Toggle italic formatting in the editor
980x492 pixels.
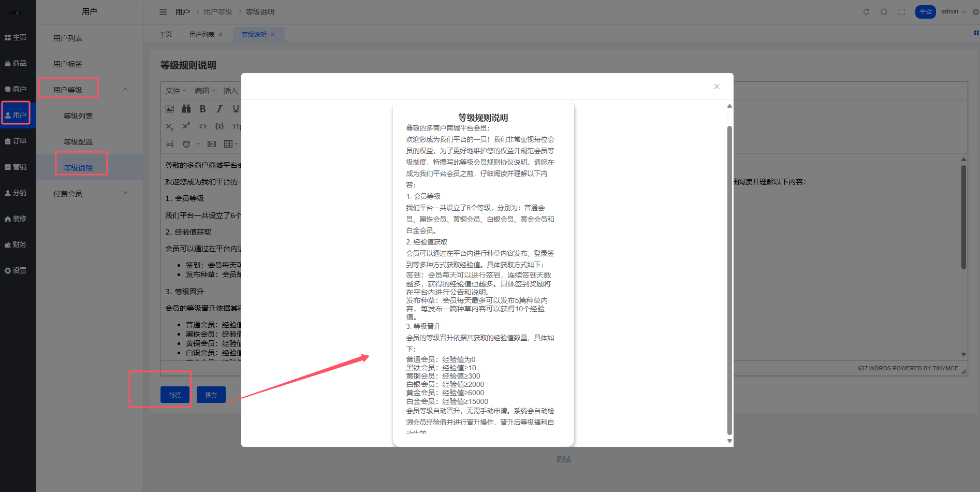click(x=220, y=109)
